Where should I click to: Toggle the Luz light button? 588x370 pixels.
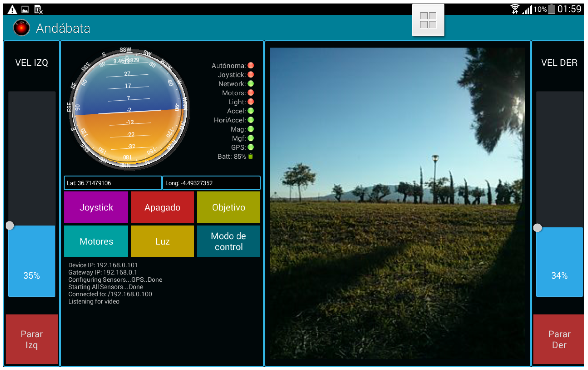click(162, 241)
